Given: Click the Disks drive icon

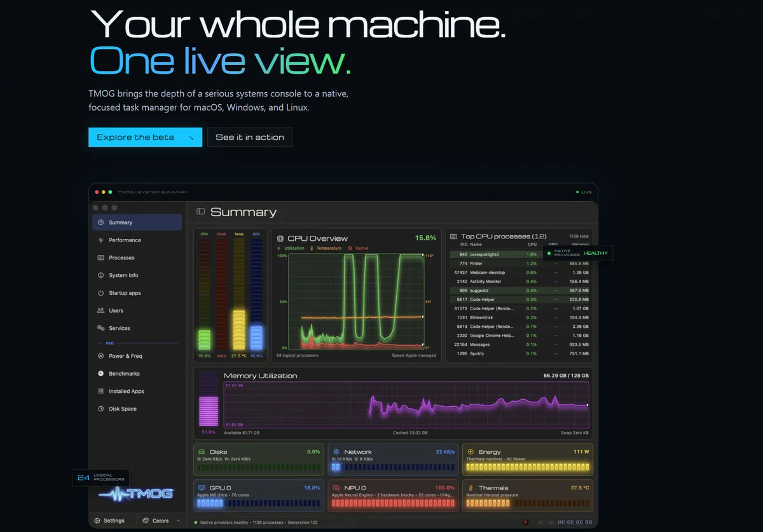Looking at the screenshot, I should tap(202, 452).
